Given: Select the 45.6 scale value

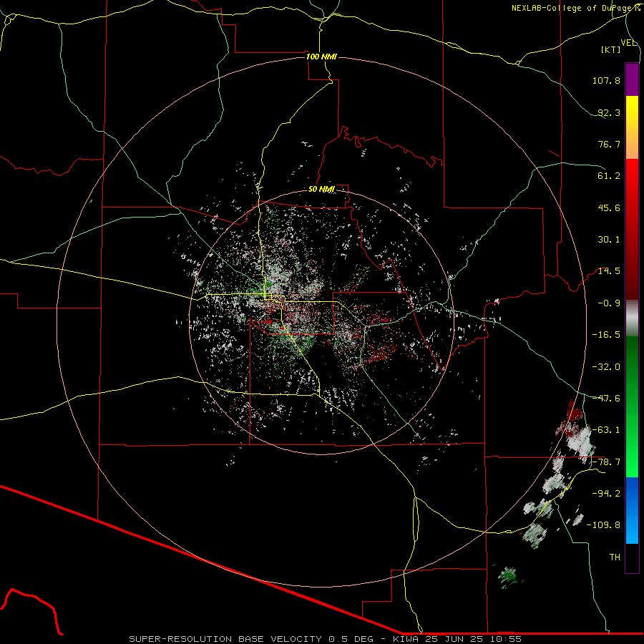Looking at the screenshot, I should 609,208.
